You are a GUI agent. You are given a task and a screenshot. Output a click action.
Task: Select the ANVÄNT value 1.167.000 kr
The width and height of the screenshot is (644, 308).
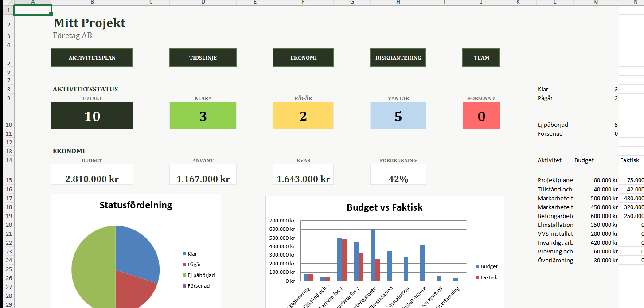point(203,179)
